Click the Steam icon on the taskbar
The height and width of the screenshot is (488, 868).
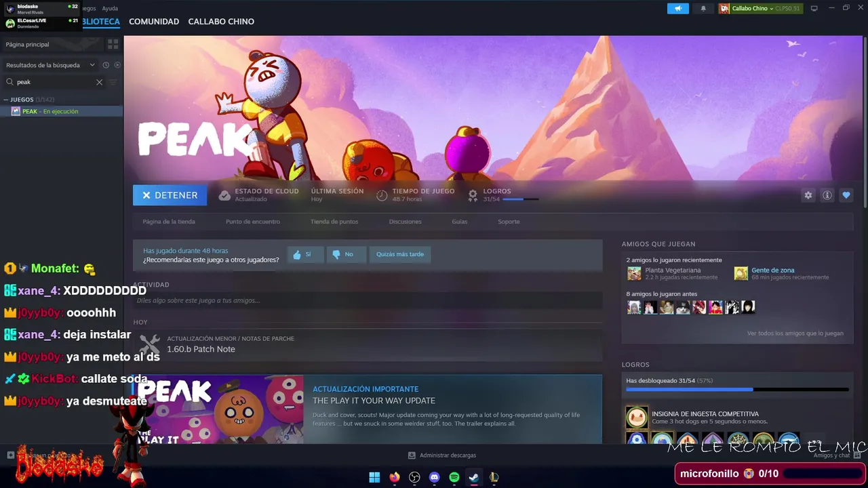474,477
